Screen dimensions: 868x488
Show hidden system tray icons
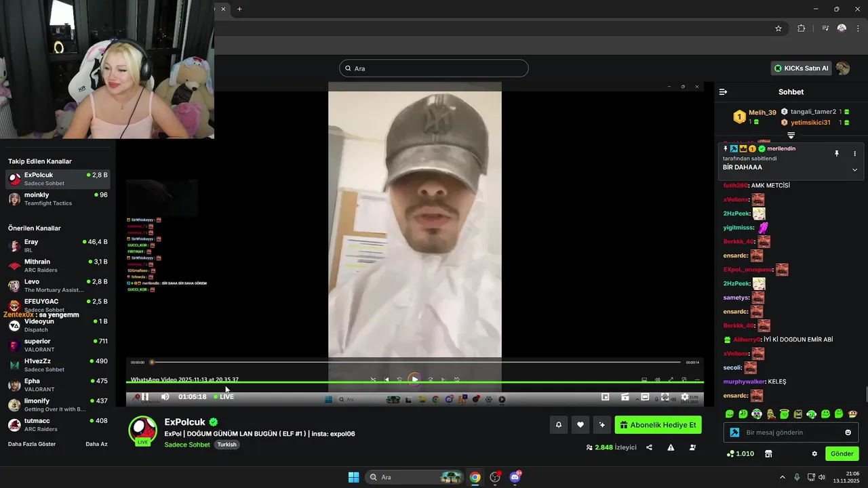782,477
